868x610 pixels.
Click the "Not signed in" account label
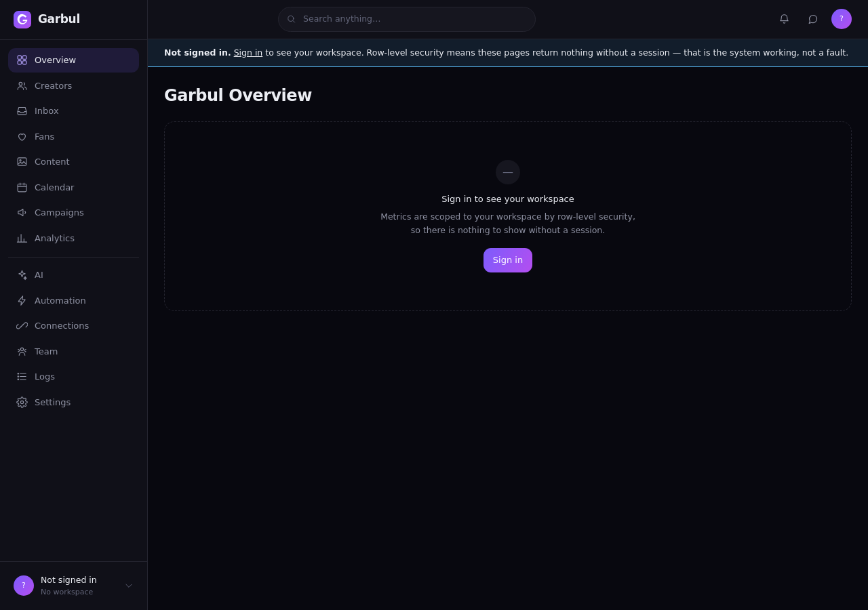point(68,580)
